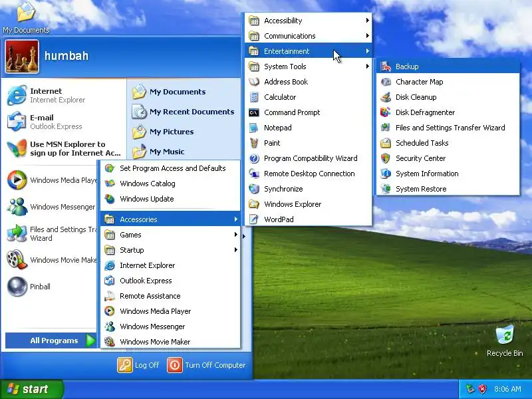The width and height of the screenshot is (532, 399).
Task: Open Windows Media Player recent program
Action: (51, 180)
